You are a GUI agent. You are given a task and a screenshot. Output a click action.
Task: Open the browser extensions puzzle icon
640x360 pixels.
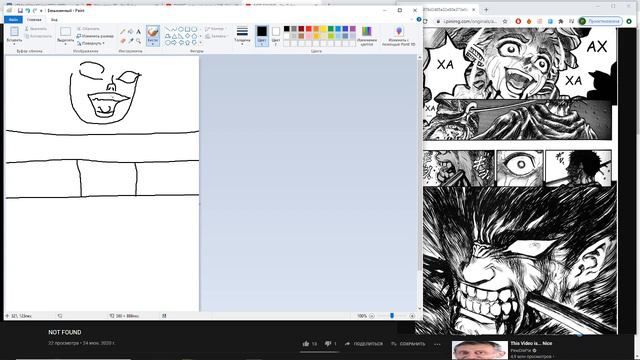pos(561,21)
